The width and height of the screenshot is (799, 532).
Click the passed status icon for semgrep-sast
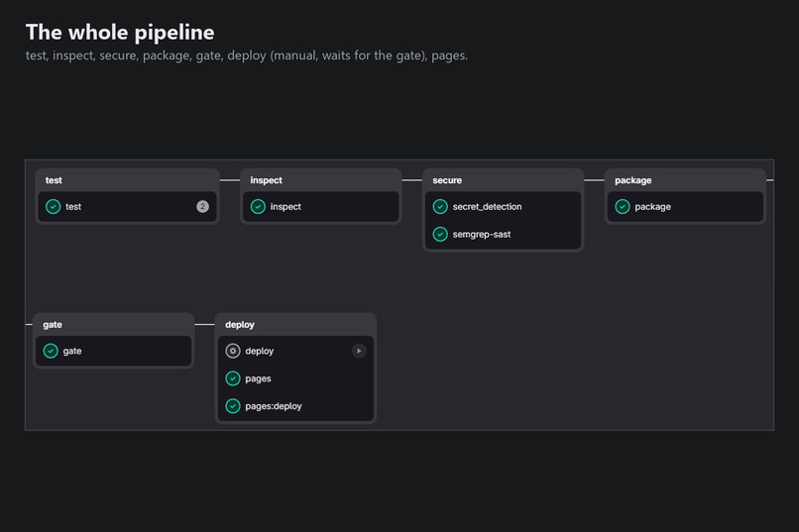pyautogui.click(x=440, y=234)
